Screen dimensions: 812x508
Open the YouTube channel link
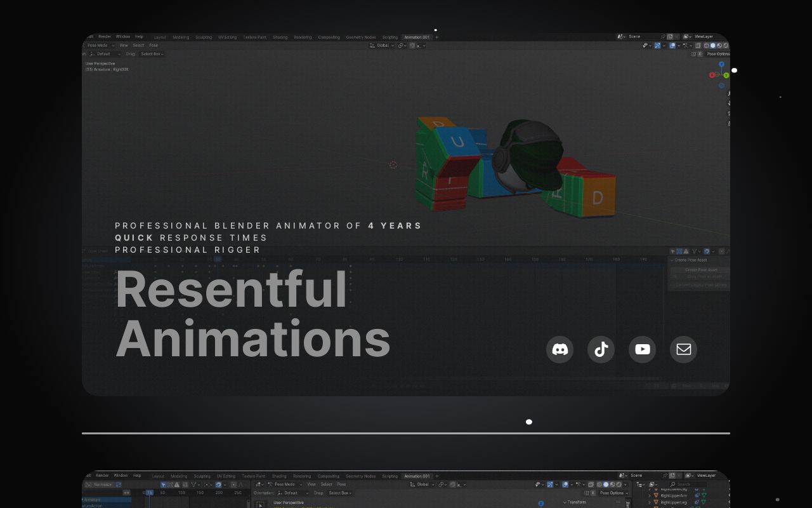642,349
